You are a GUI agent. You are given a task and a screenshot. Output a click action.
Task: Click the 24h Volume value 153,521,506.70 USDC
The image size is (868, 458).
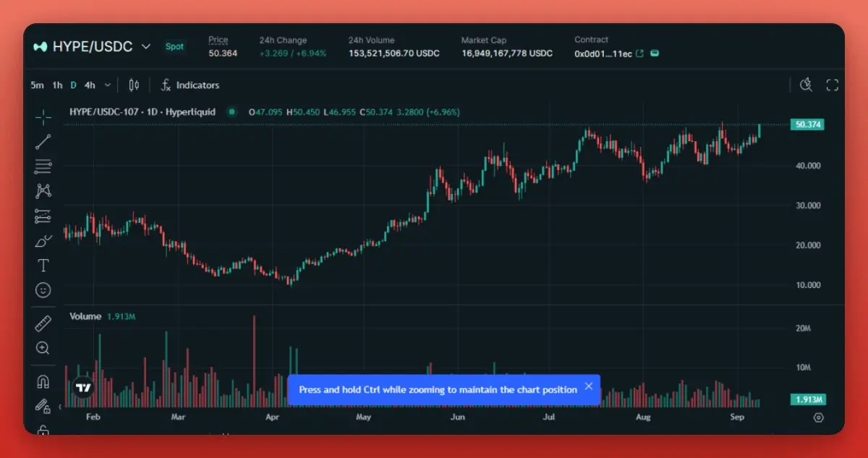click(394, 54)
